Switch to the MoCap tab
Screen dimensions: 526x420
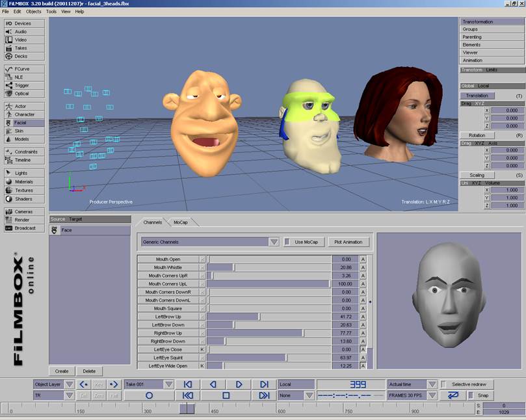(x=181, y=222)
